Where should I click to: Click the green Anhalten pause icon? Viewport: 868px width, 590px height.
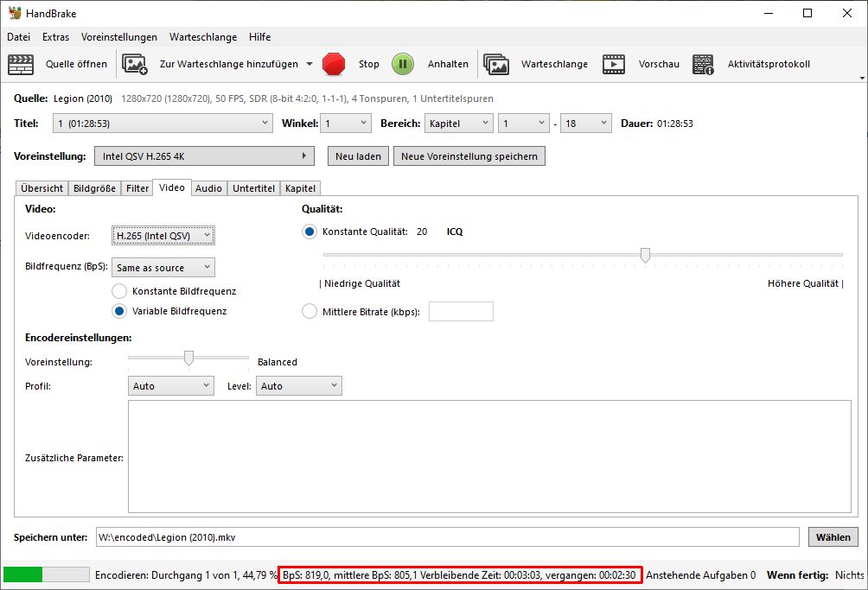[403, 64]
